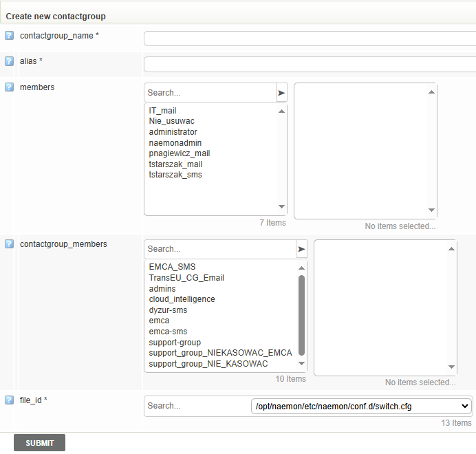This screenshot has height=454, width=476.
Task: Click help icon next to alias
Action: pos(9,61)
